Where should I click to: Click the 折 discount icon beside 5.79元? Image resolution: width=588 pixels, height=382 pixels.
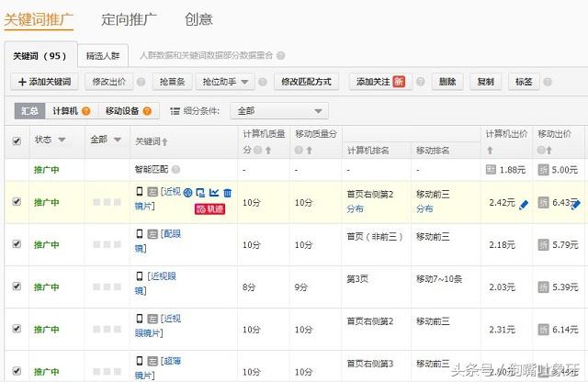[x=543, y=245]
